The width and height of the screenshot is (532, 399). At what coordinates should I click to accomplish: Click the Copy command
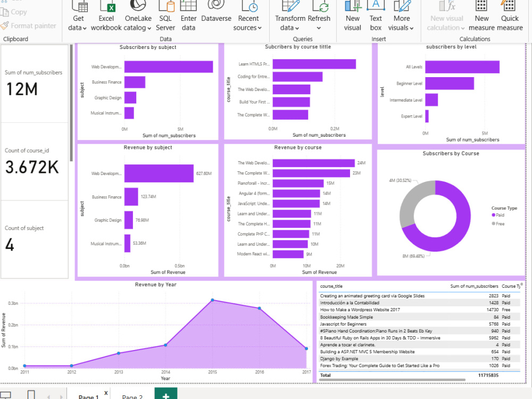[x=14, y=12]
